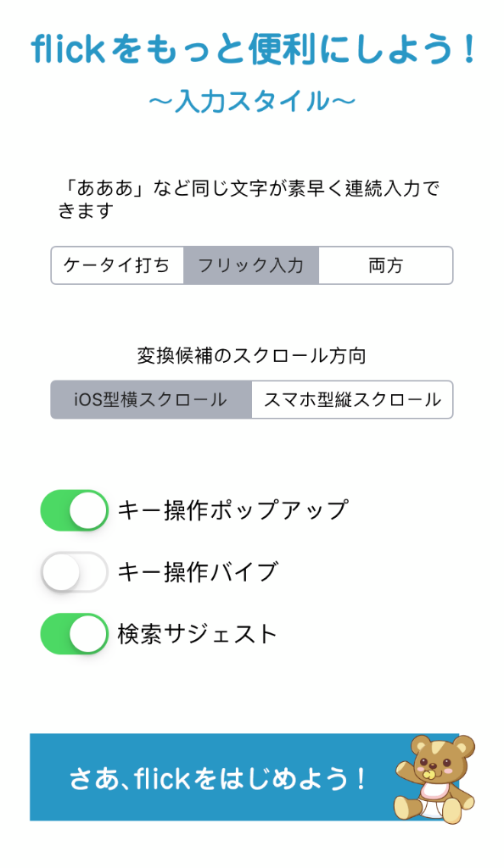Tap the キー操作ポップアップ label text
The height and width of the screenshot is (868, 504).
pyautogui.click(x=233, y=509)
